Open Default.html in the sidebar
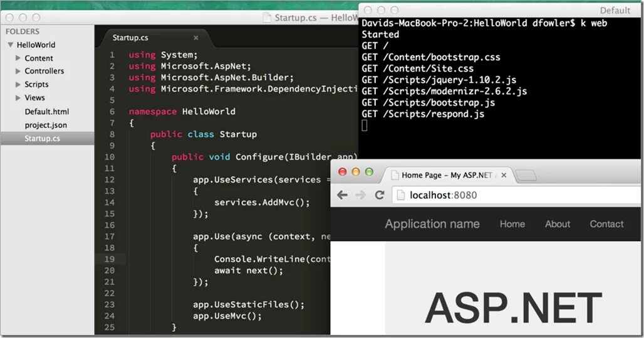Viewport: 644px width, 338px height. coord(47,112)
